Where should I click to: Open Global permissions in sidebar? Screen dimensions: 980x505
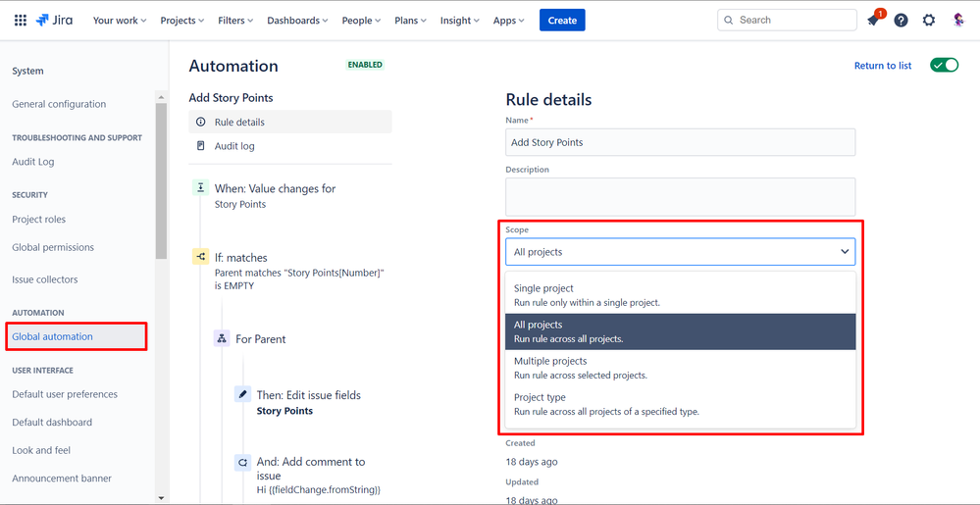(53, 247)
